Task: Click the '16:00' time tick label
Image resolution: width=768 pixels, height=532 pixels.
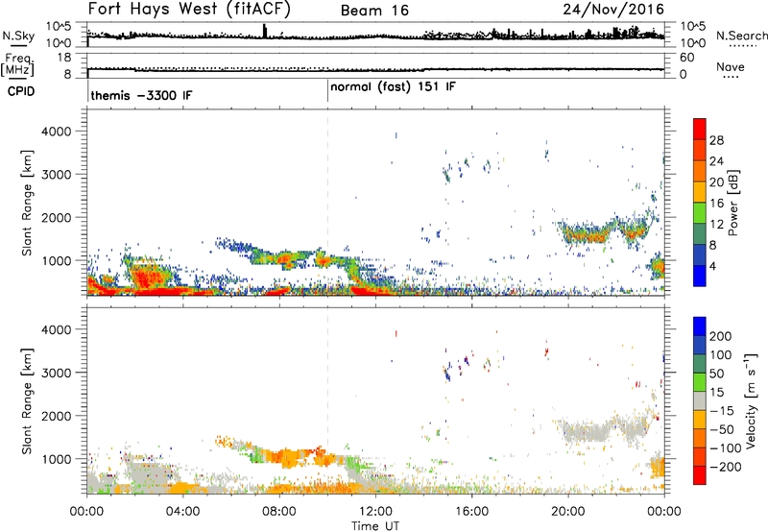Action: 471,512
